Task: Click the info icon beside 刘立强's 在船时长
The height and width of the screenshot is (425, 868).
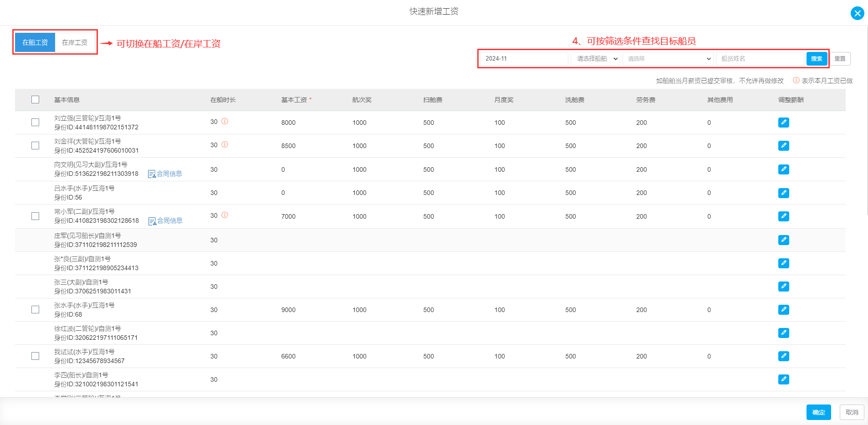Action: tap(225, 121)
